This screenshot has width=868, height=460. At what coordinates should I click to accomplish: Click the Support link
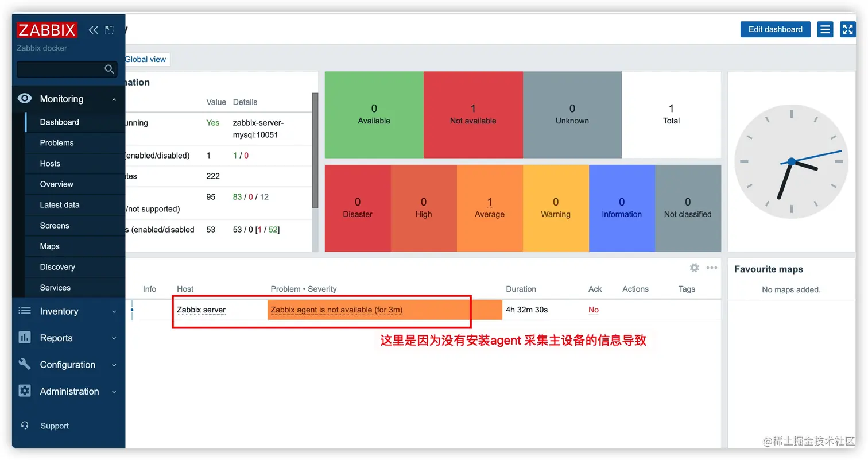tap(55, 426)
